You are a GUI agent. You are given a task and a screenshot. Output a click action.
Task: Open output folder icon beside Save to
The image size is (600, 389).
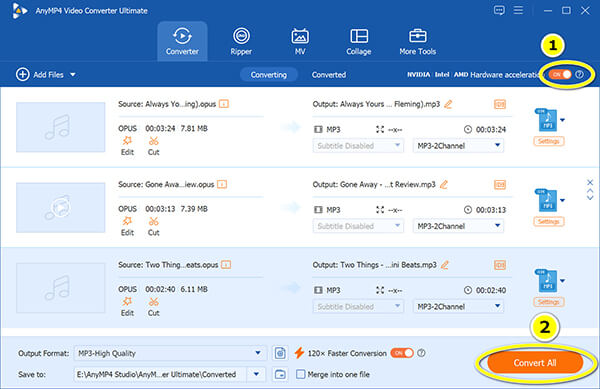coord(280,374)
